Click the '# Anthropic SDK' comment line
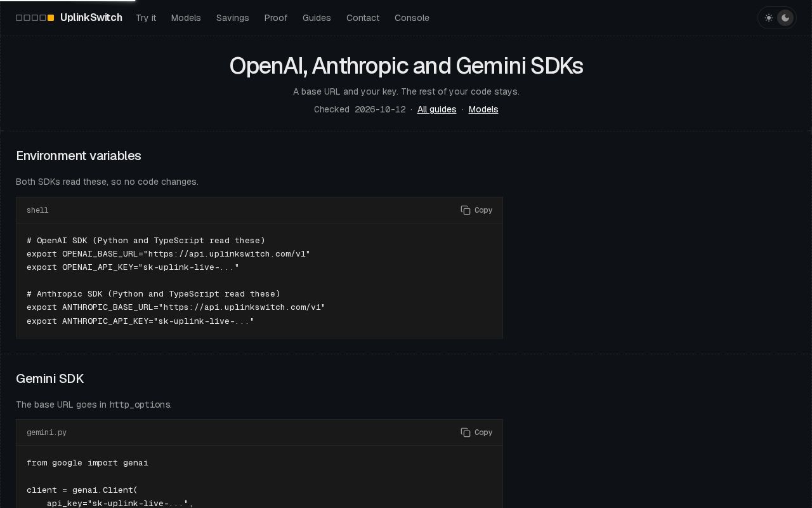This screenshot has height=508, width=812. point(154,294)
